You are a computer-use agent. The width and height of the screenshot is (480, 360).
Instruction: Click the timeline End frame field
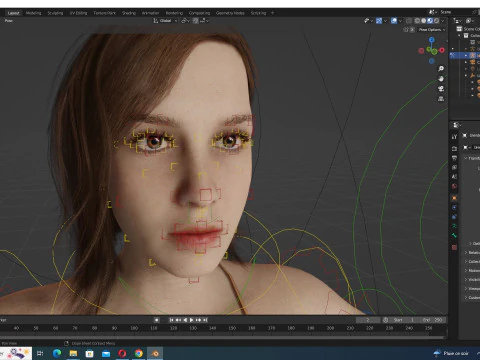coord(432,320)
